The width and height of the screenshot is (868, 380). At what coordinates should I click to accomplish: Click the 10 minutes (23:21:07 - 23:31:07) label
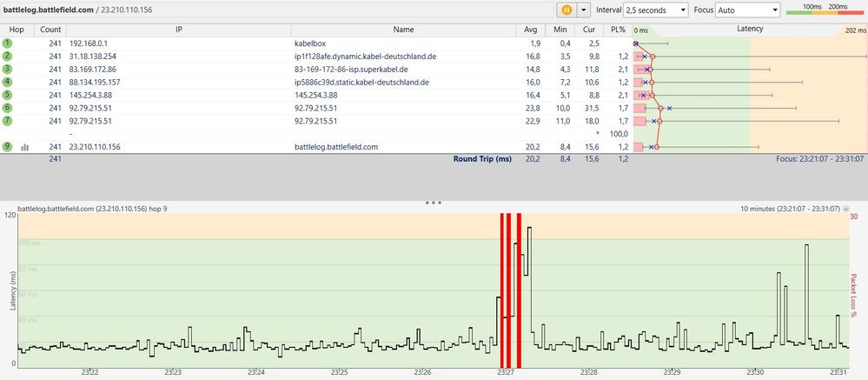click(791, 209)
